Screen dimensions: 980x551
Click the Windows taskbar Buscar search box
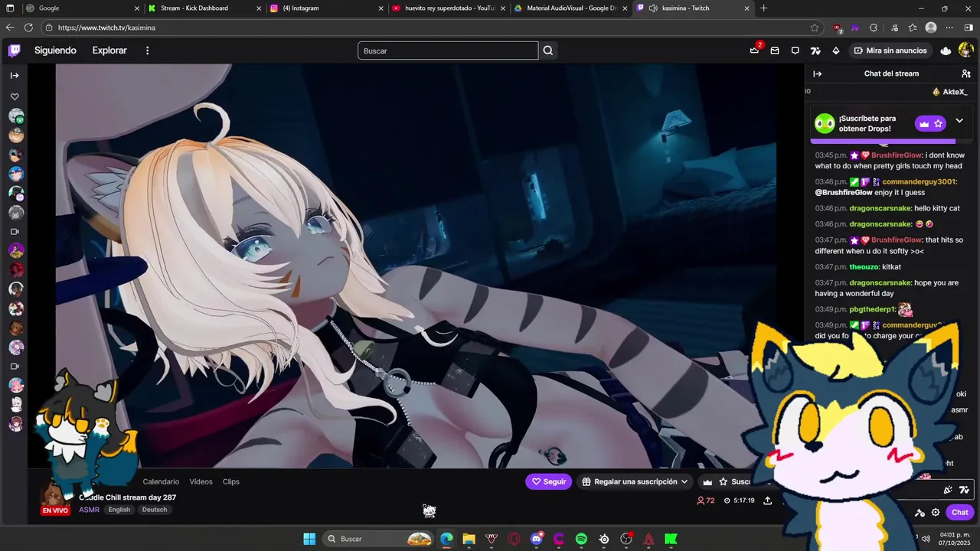click(x=379, y=539)
